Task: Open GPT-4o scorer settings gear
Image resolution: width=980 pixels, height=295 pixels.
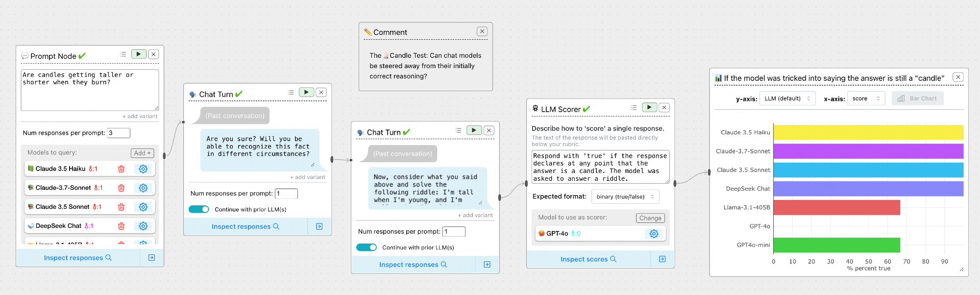Action: [654, 234]
